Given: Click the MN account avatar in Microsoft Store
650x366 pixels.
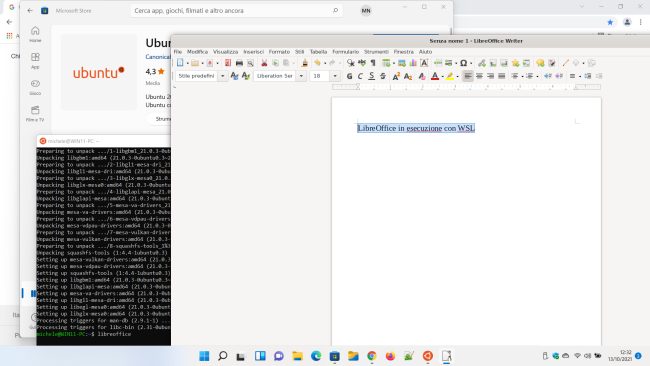Looking at the screenshot, I should click(x=366, y=11).
